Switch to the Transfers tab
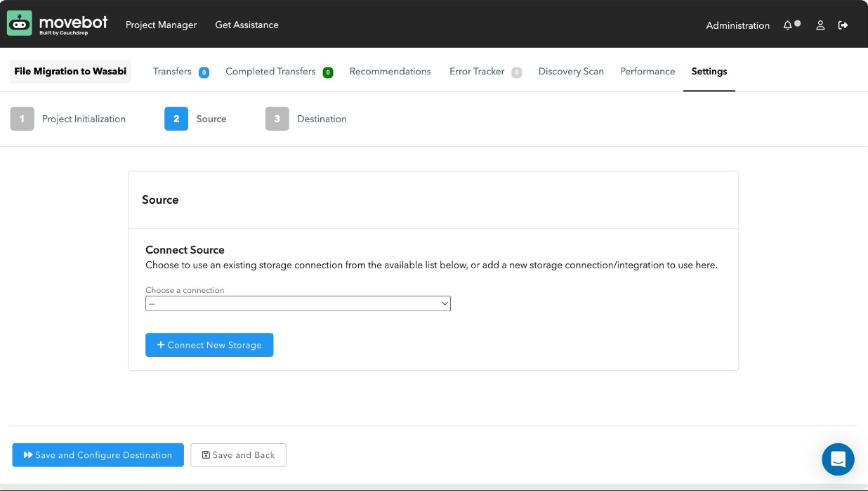Viewport: 868px width, 491px height. click(x=173, y=72)
